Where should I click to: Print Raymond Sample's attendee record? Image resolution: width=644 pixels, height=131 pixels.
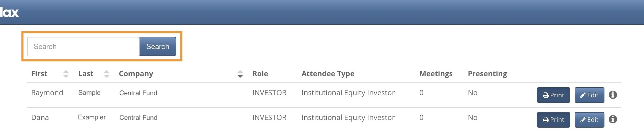point(553,95)
